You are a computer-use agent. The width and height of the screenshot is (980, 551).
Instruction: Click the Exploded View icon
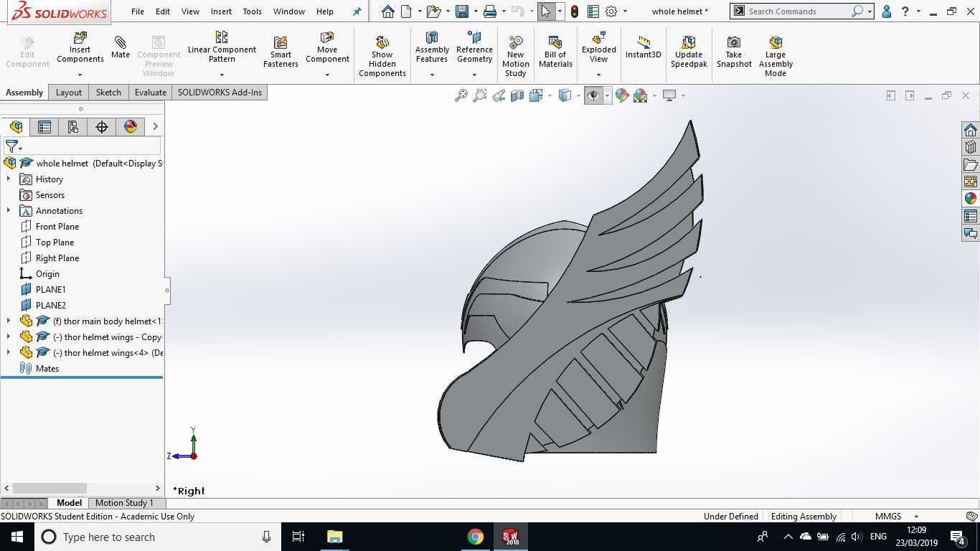coord(599,37)
